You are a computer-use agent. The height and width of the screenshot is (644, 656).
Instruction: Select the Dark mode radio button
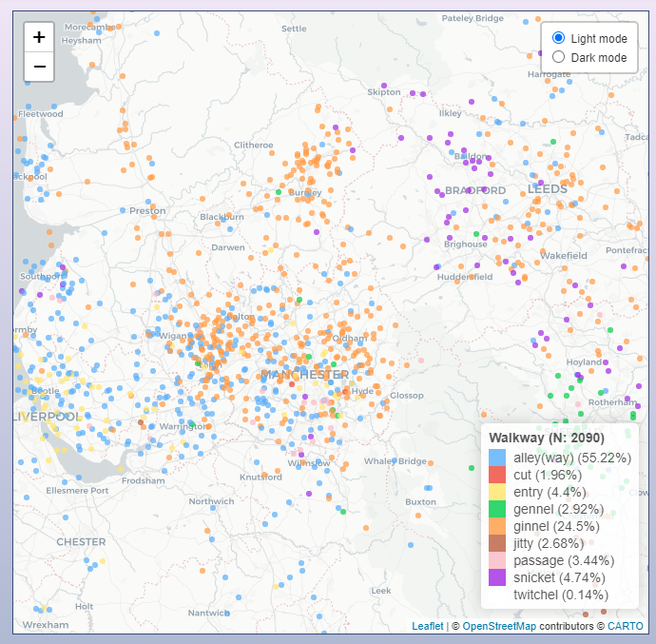click(x=558, y=57)
